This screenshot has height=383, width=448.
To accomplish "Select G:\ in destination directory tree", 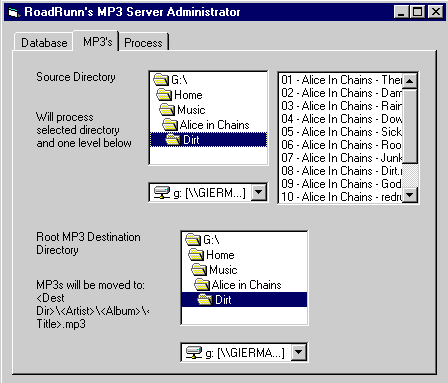I will click(x=211, y=240).
